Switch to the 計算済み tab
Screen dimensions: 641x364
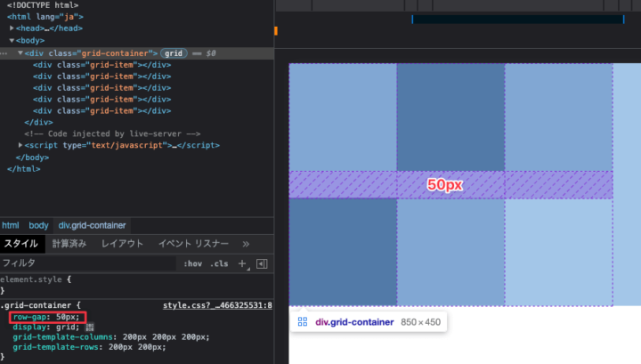click(x=69, y=244)
